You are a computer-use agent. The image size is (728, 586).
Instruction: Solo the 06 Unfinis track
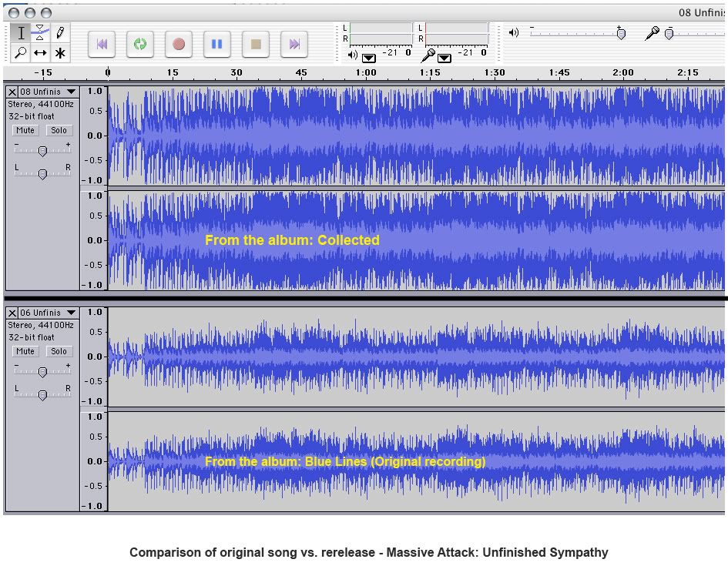(59, 351)
